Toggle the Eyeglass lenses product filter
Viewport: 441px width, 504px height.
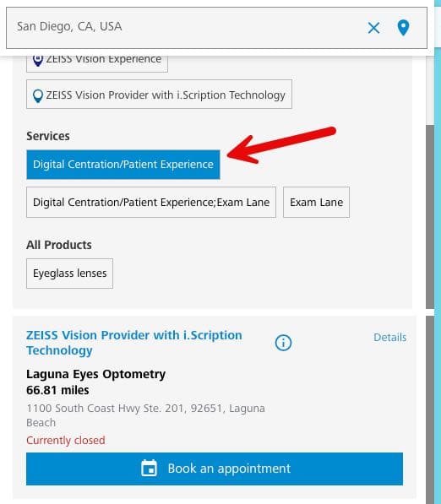tap(69, 274)
